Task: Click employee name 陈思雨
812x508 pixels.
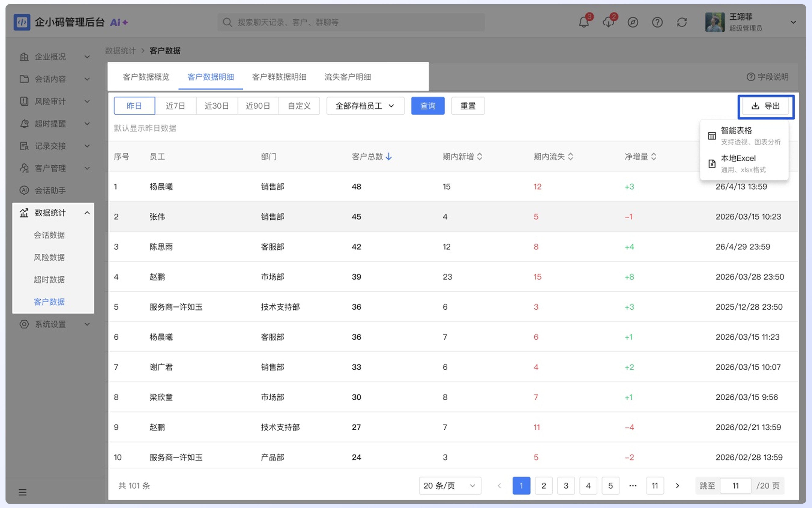Action: (161, 247)
